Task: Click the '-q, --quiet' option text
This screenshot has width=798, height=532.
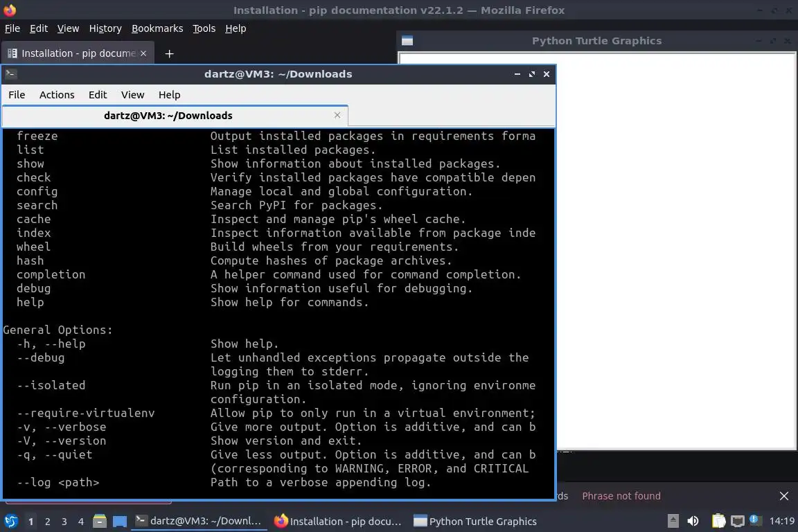Action: point(55,454)
